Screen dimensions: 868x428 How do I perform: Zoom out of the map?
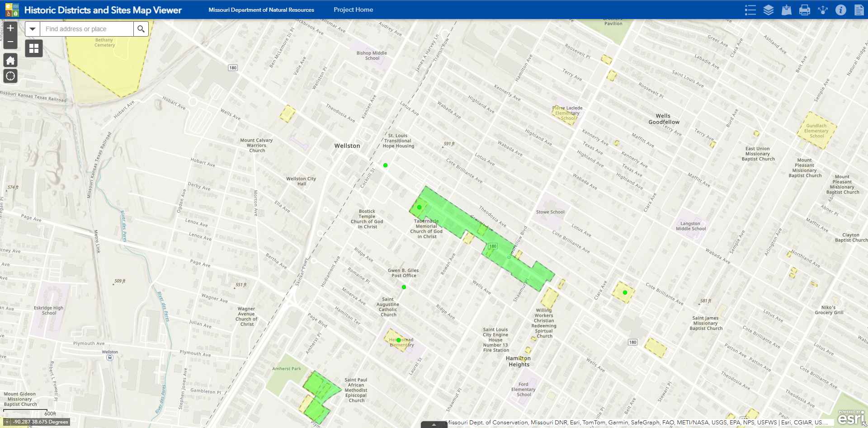click(x=10, y=42)
